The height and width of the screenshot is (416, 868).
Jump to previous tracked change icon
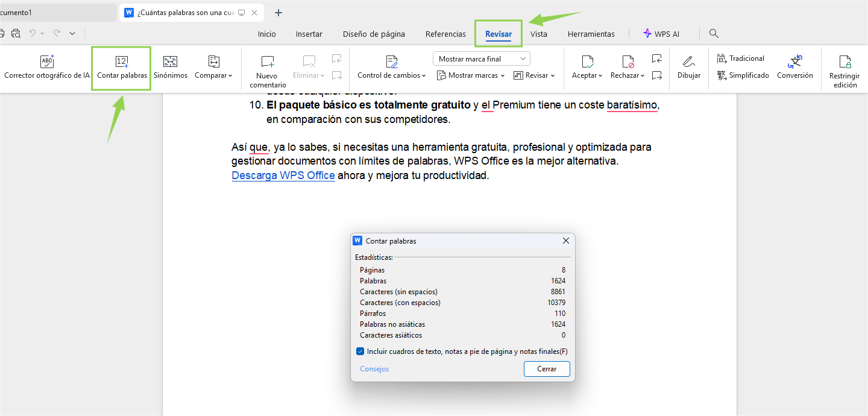657,58
